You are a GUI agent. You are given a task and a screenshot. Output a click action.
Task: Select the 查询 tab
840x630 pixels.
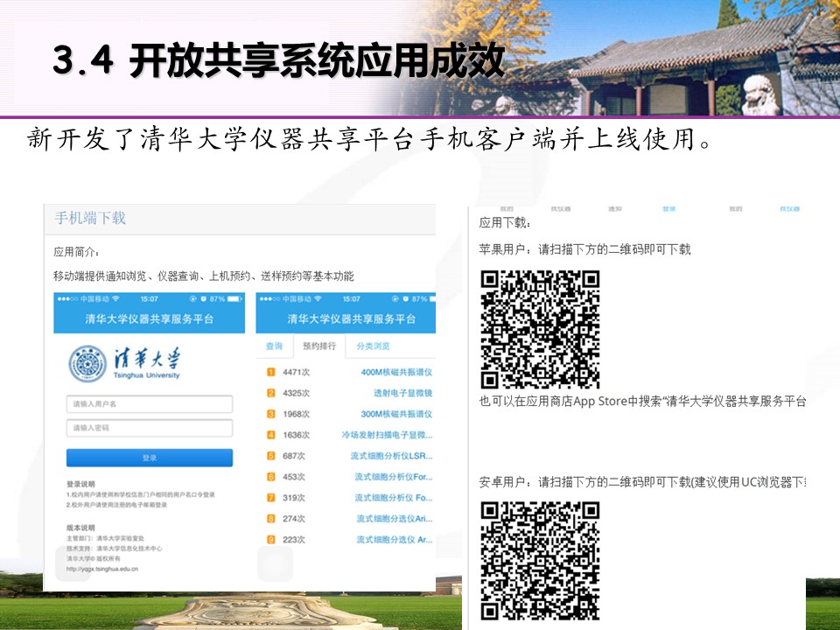[274, 346]
